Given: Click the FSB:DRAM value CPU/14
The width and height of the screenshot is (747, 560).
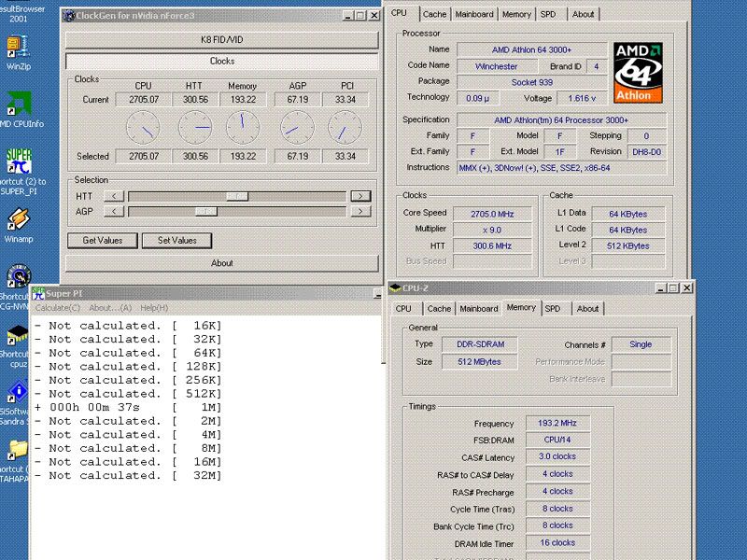Looking at the screenshot, I should click(557, 440).
